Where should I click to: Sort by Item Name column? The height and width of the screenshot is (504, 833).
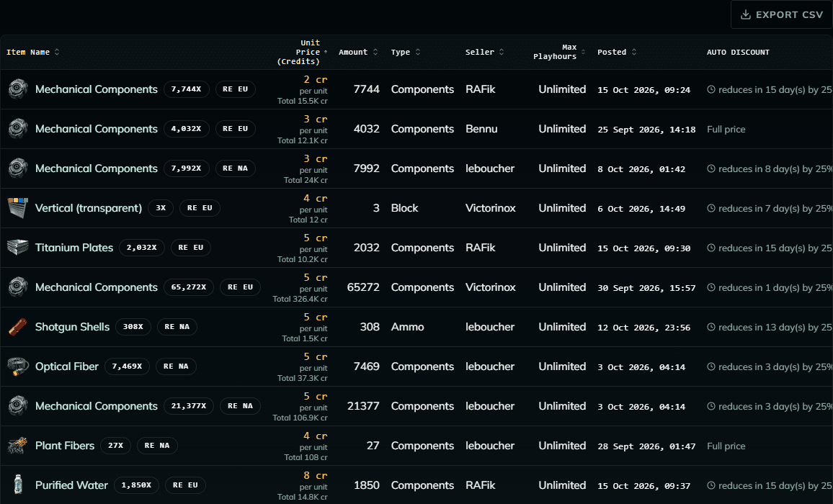32,52
